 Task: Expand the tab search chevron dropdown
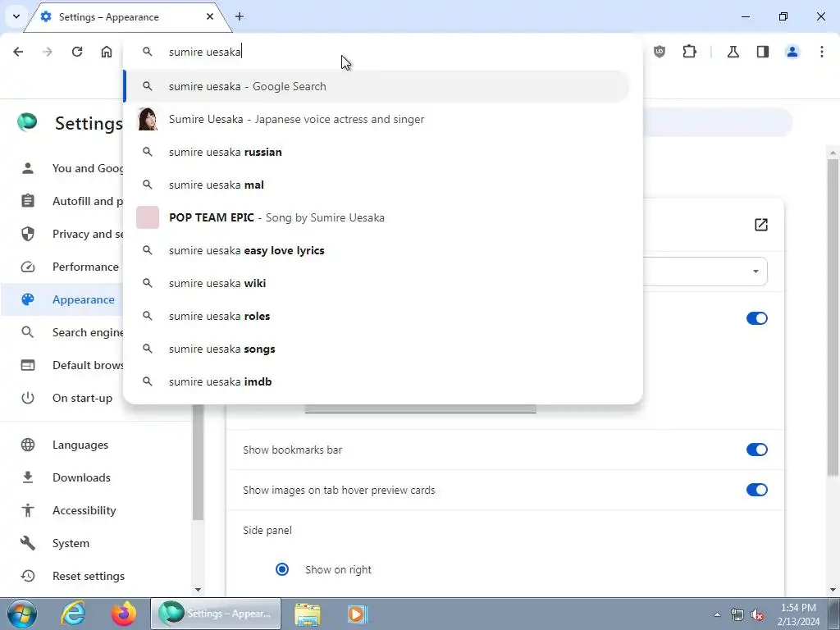16,16
